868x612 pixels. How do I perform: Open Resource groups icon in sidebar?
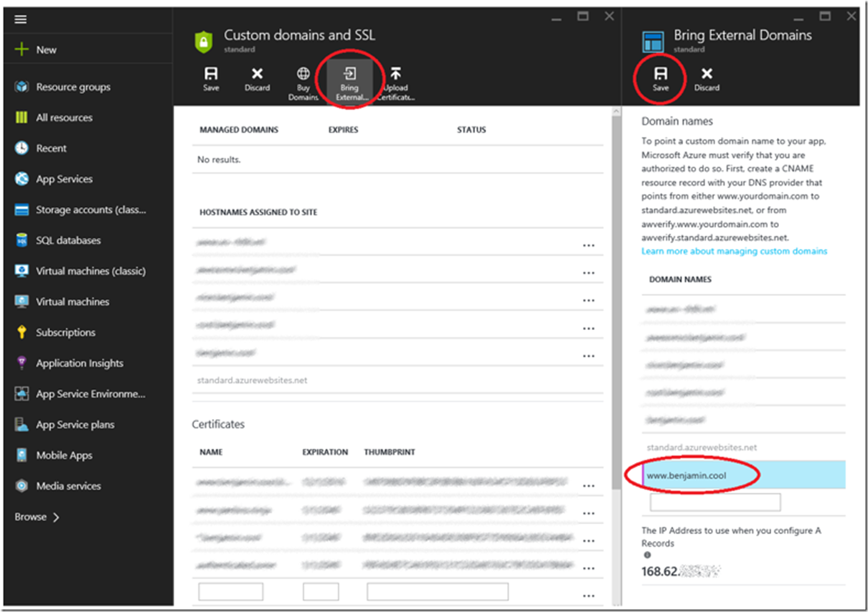click(22, 87)
